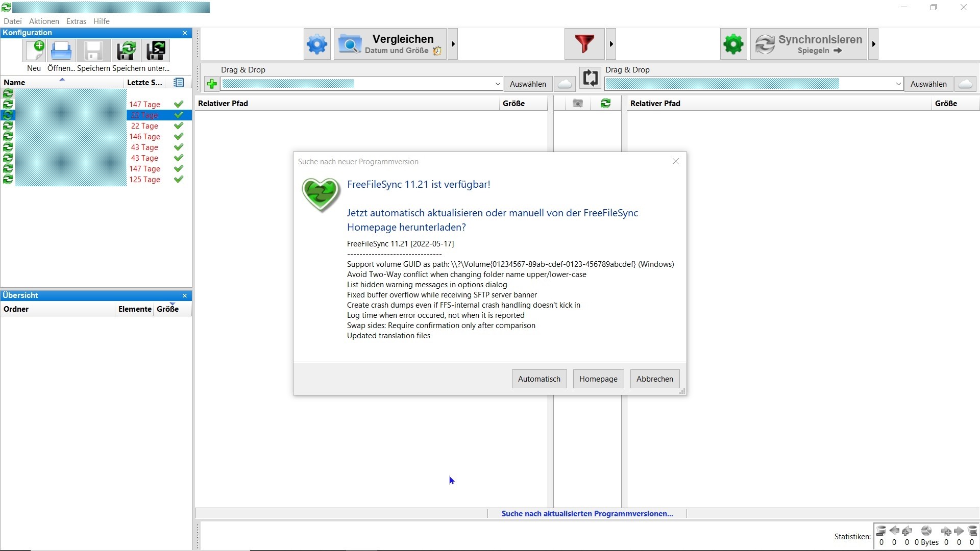
Task: Click sync icon of first configuration row
Action: coord(8,94)
